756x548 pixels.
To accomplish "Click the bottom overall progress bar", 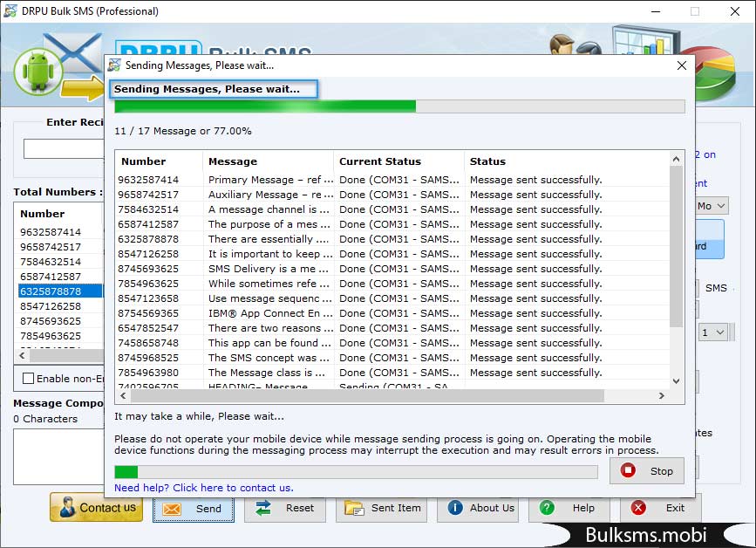I will tap(356, 472).
